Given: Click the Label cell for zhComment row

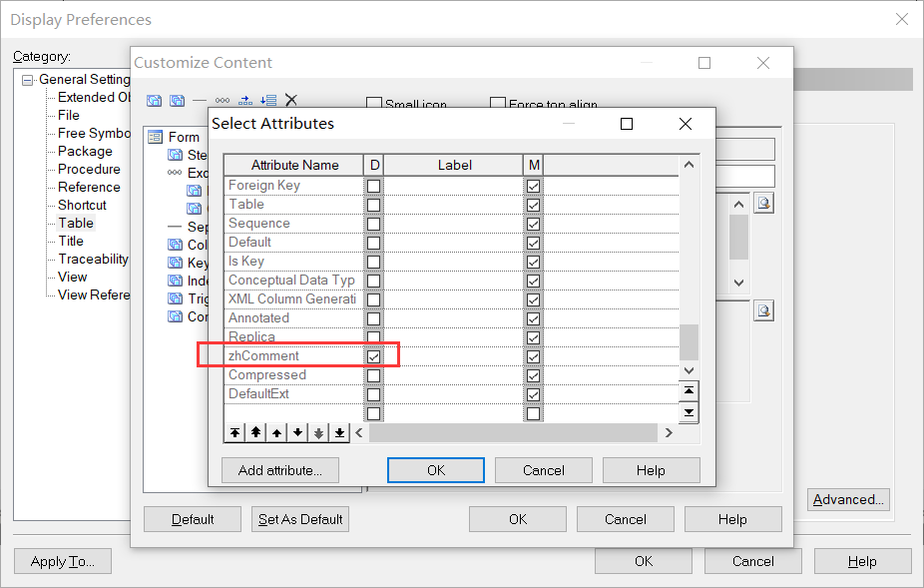Looking at the screenshot, I should click(453, 356).
